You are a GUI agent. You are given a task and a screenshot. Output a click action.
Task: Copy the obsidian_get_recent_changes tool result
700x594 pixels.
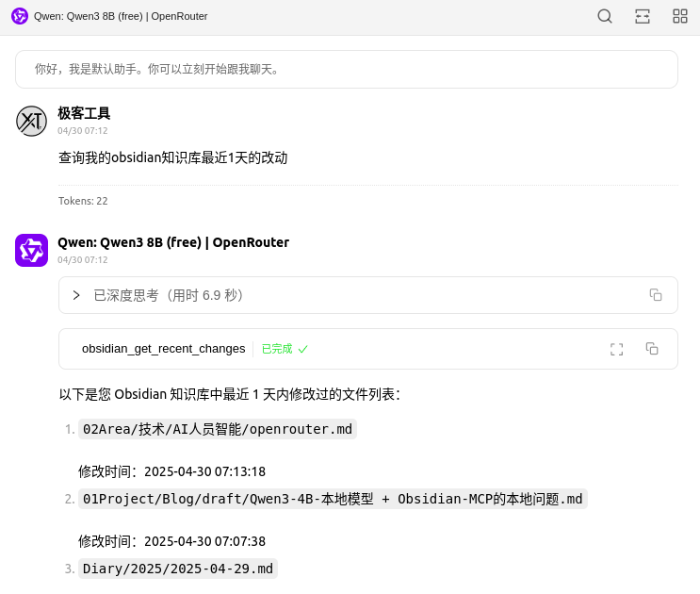point(652,349)
